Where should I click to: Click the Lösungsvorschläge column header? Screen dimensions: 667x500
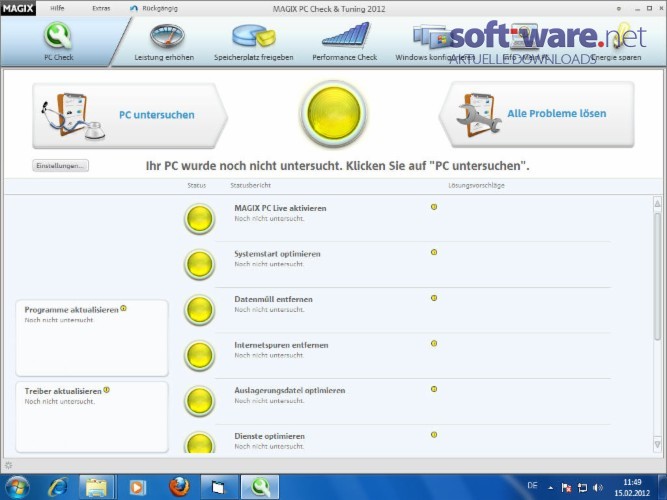[476, 185]
